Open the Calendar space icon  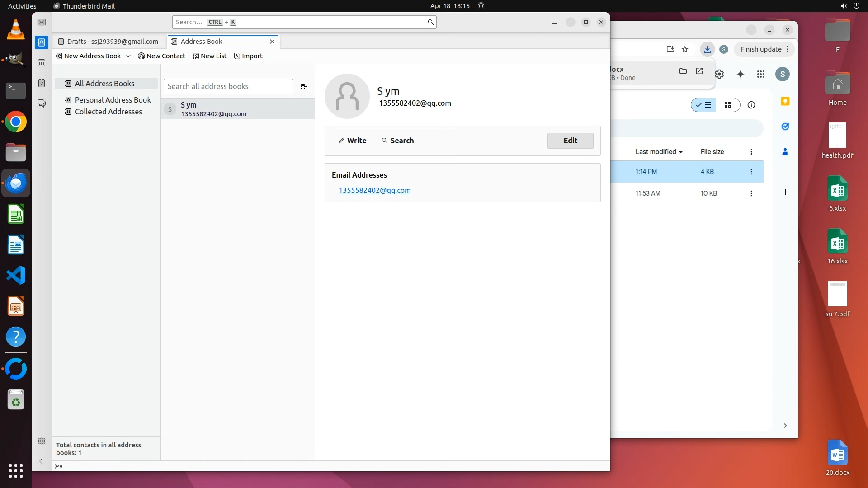click(x=42, y=63)
